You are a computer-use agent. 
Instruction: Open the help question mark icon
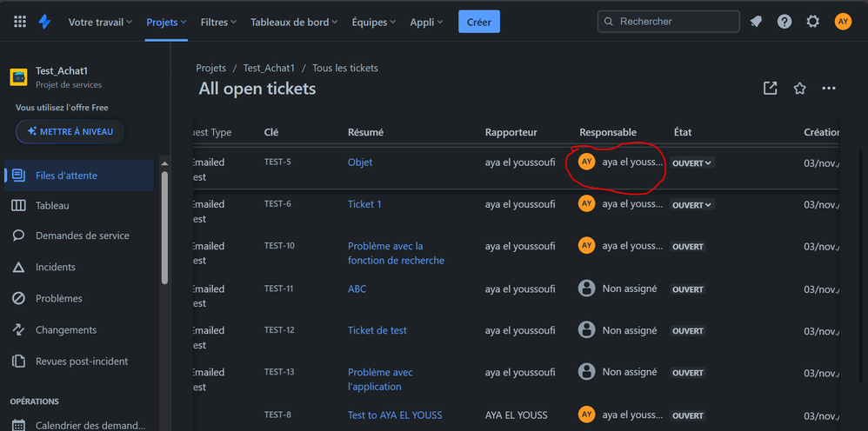pos(785,22)
